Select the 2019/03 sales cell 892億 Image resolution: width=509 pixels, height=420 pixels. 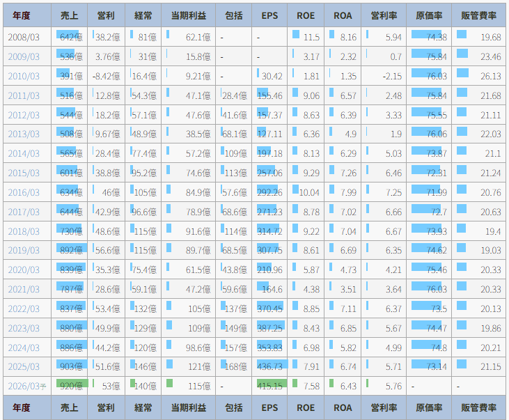[70, 251]
